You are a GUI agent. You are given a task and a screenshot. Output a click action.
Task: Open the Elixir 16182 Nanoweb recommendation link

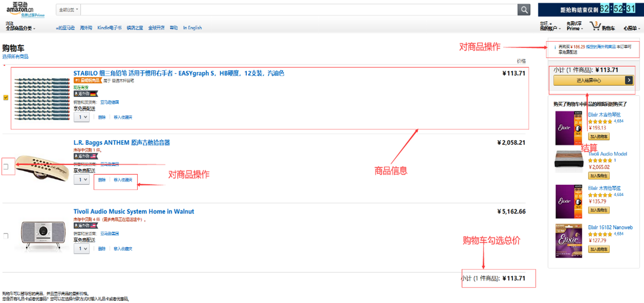(610, 227)
